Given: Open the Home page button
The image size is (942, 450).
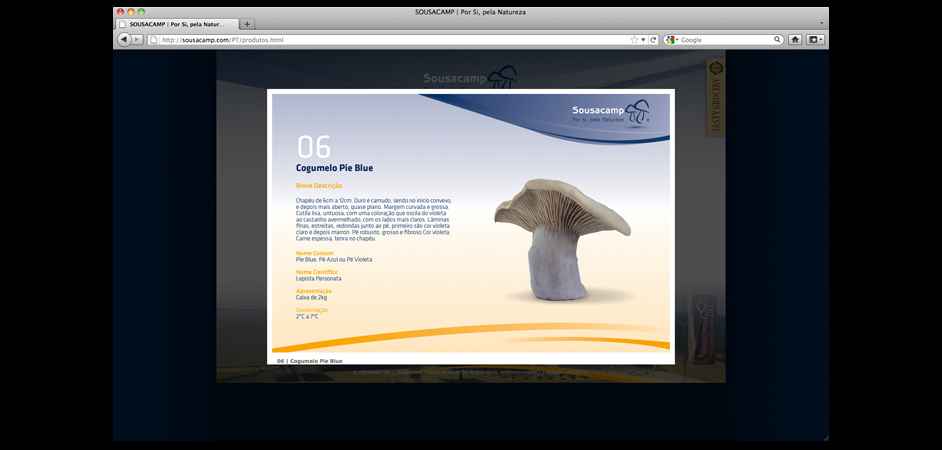Looking at the screenshot, I should [x=795, y=40].
